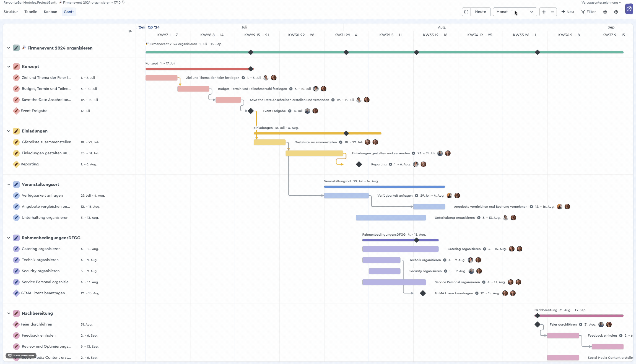
Task: Expand the Nachbereitung chevron
Action: [x=8, y=313]
